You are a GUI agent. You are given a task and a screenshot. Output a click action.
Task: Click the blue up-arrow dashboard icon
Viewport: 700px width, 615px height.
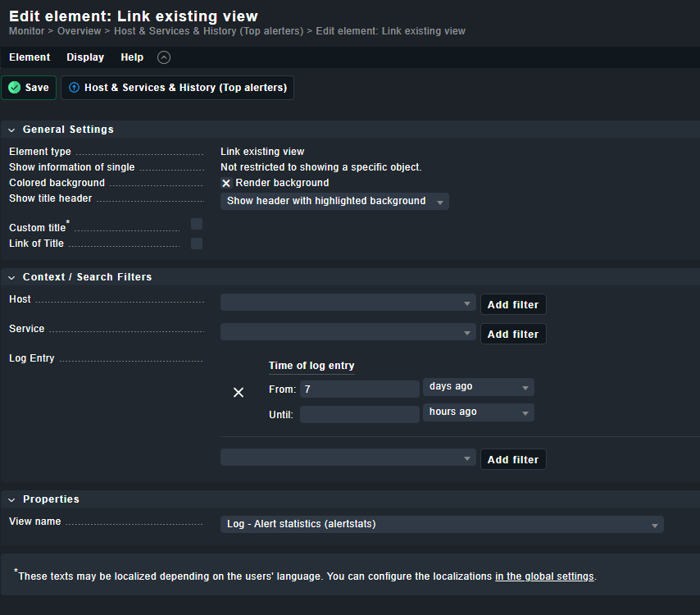pos(75,88)
